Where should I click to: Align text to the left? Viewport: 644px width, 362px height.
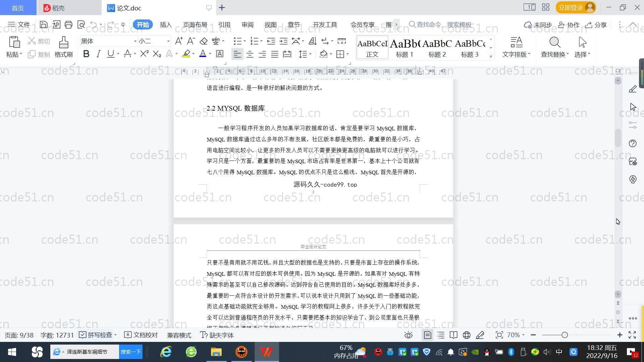coord(237,54)
